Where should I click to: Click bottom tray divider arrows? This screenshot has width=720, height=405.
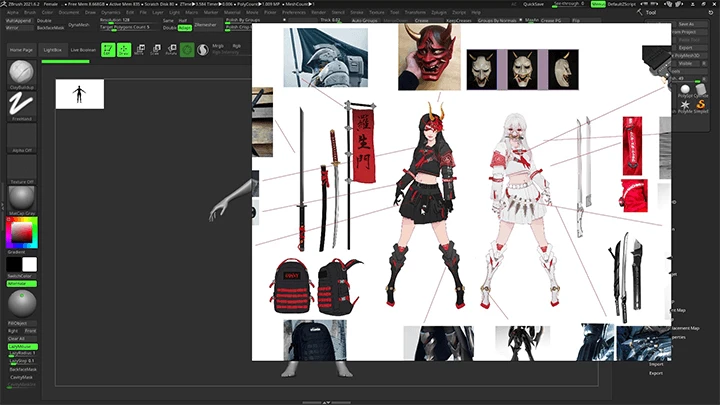pyautogui.click(x=326, y=402)
